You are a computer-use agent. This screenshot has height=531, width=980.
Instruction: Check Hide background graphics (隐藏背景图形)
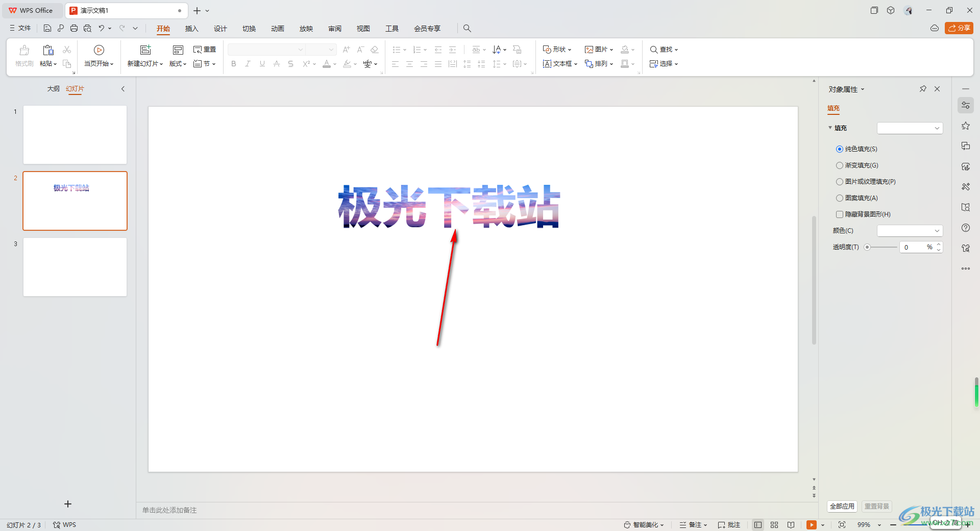click(840, 214)
